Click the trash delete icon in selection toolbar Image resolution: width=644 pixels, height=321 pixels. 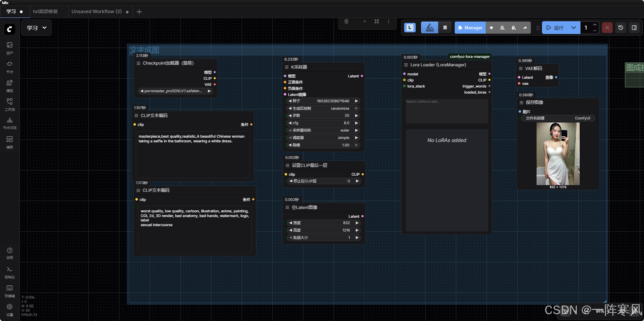(x=346, y=22)
